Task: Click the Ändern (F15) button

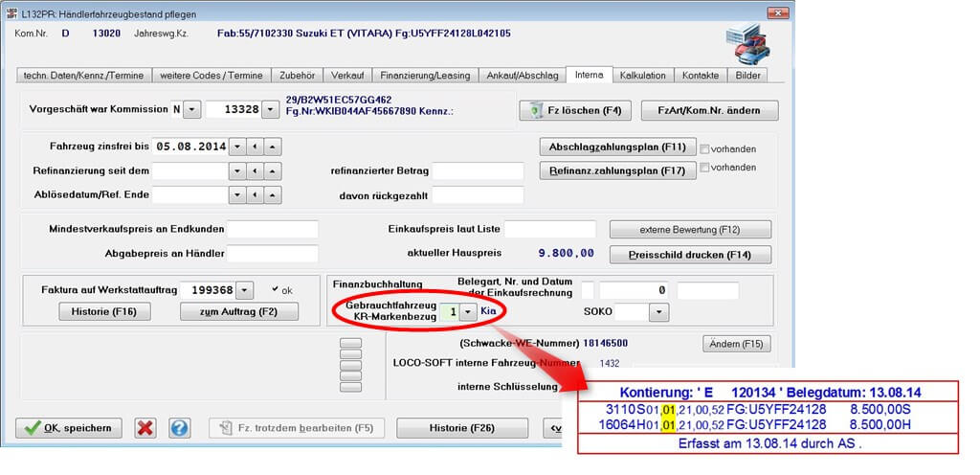Action: (x=737, y=344)
